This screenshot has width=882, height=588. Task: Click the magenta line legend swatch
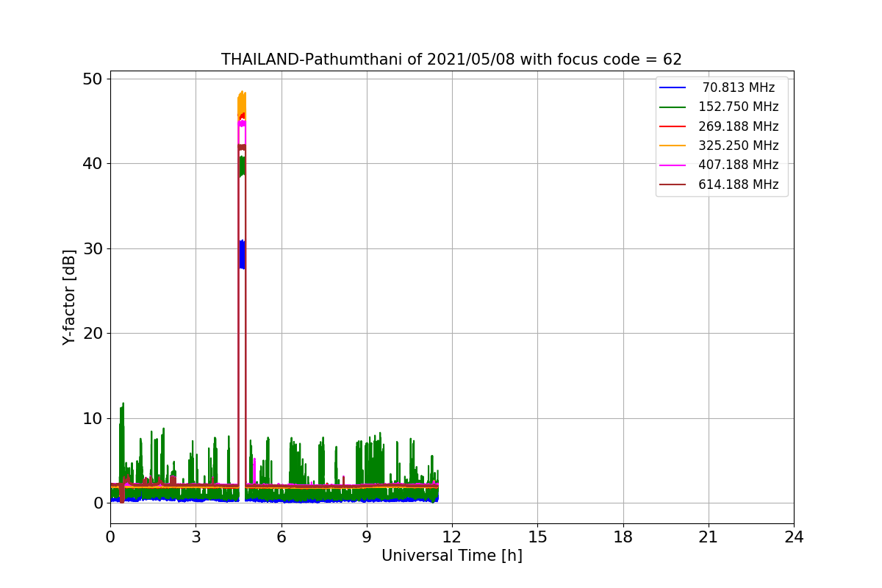click(673, 165)
